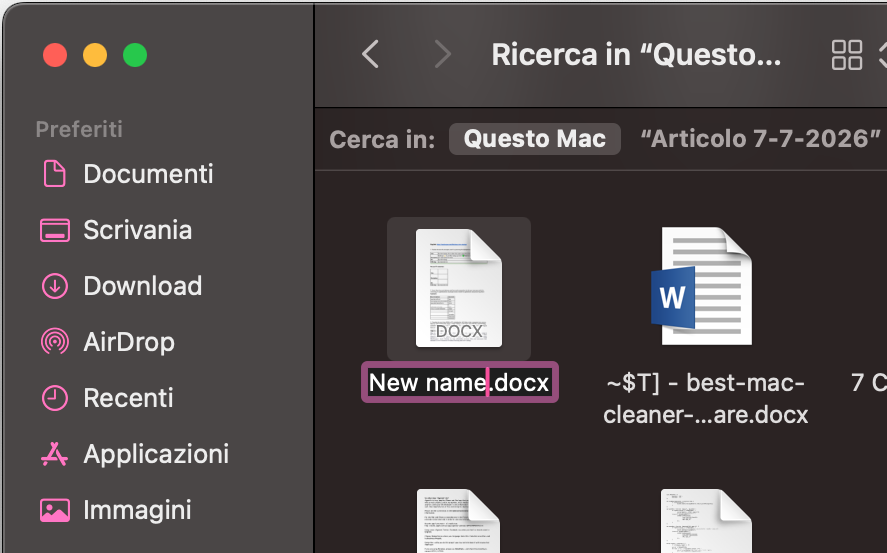Open Recenti in the sidebar
The width and height of the screenshot is (887, 553).
coord(128,398)
